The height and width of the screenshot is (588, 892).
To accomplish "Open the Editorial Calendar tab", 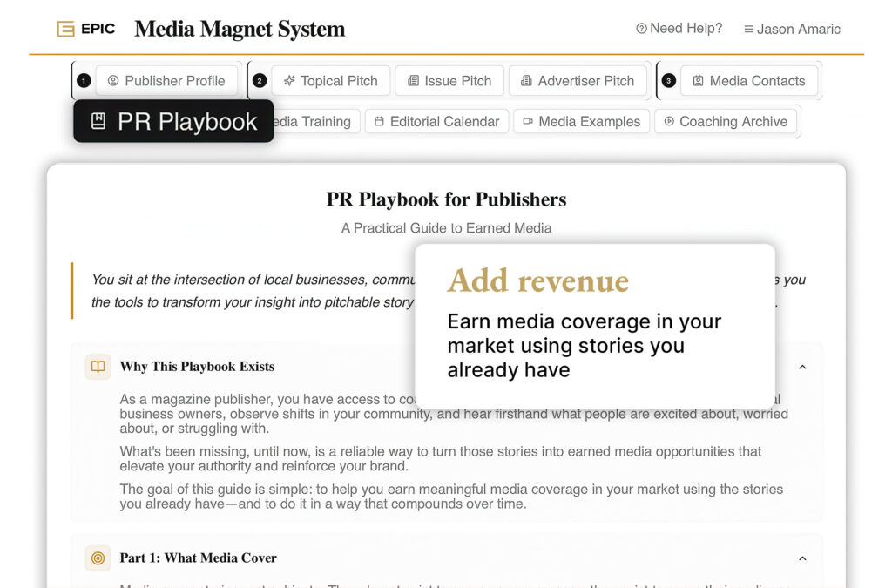I will point(437,121).
